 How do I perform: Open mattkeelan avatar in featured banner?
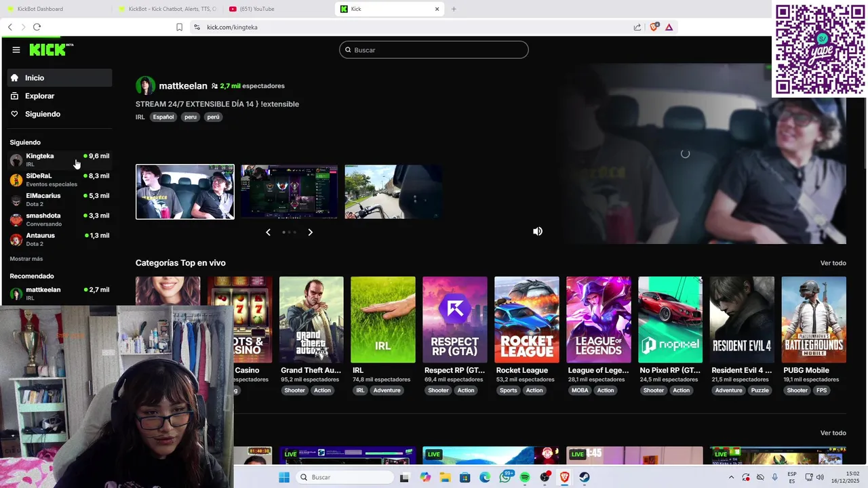point(145,86)
